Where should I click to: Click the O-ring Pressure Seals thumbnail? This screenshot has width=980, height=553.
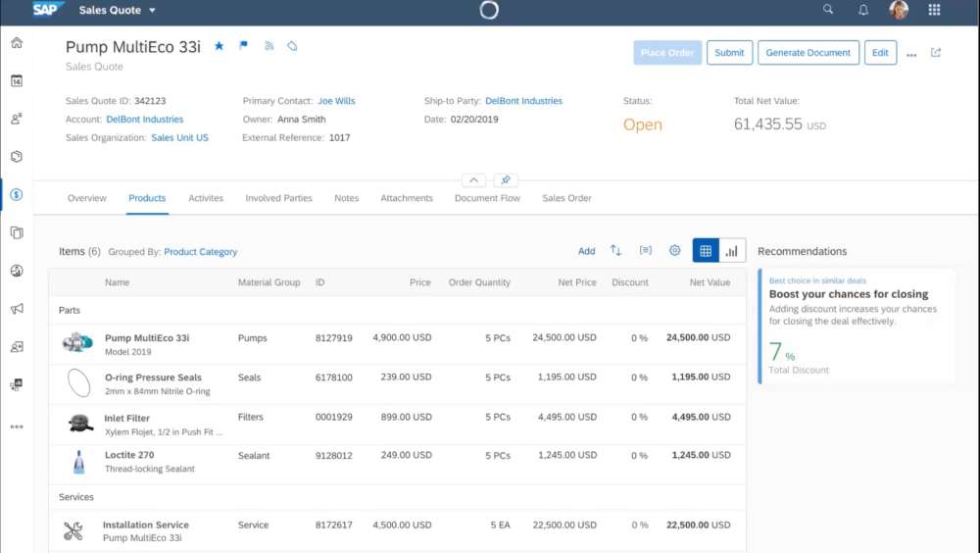click(78, 382)
